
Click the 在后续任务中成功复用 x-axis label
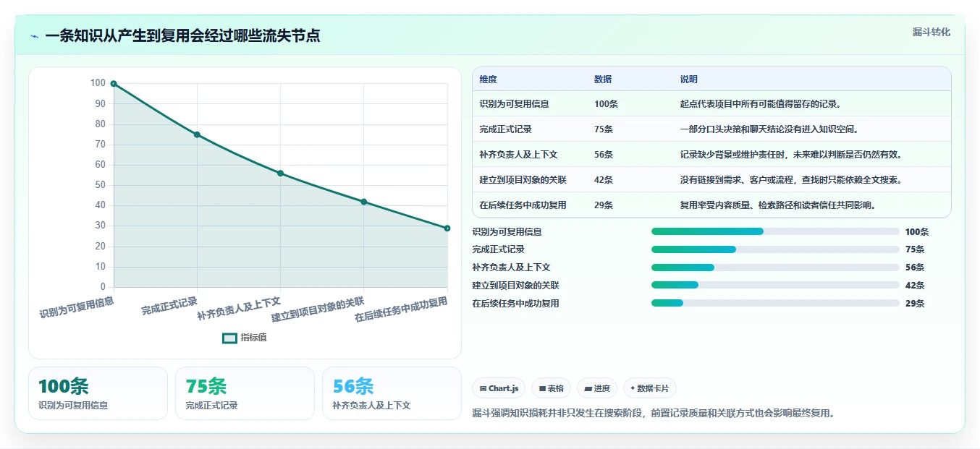[401, 309]
